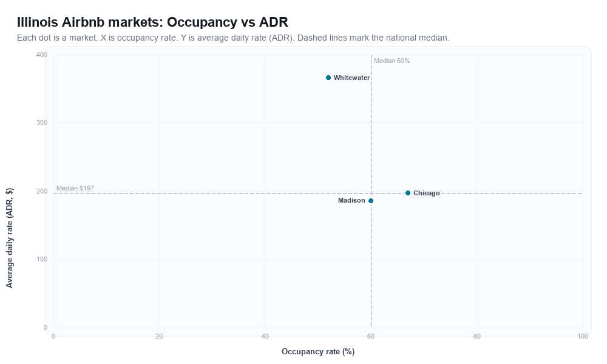Click the x-axis tick label 20

(x=159, y=336)
